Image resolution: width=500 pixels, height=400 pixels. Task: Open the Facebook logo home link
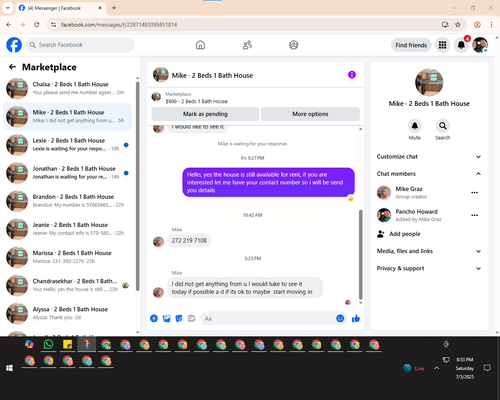tap(14, 45)
